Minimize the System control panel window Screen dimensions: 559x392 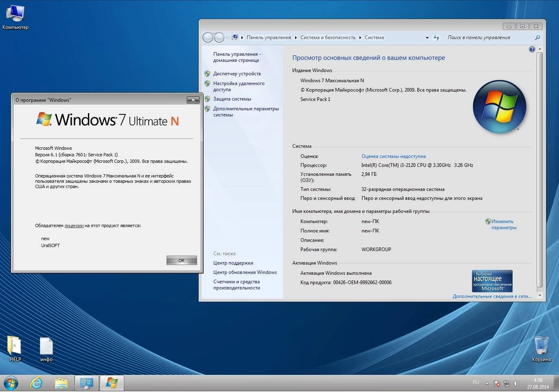(509, 26)
